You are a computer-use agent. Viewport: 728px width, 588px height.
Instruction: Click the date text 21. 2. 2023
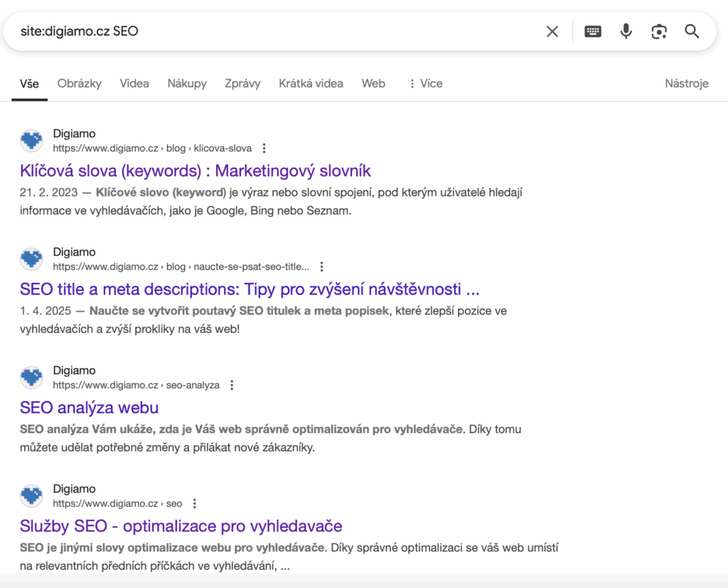[48, 192]
